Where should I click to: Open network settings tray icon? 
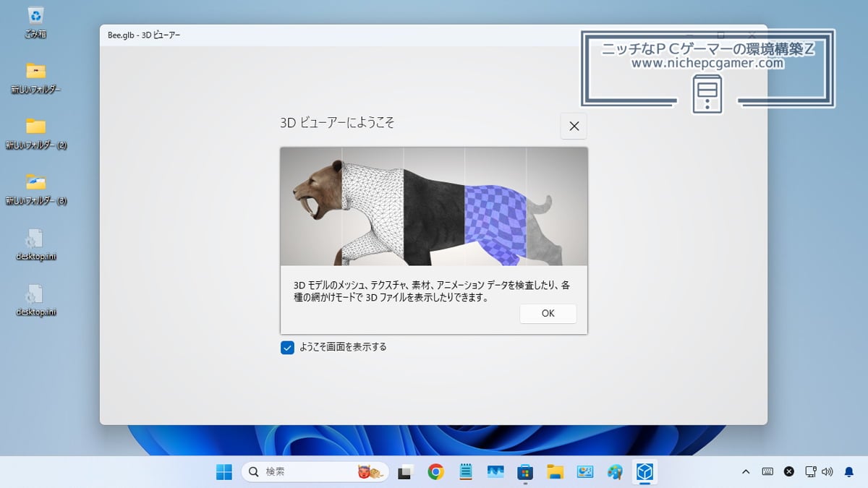coord(811,472)
